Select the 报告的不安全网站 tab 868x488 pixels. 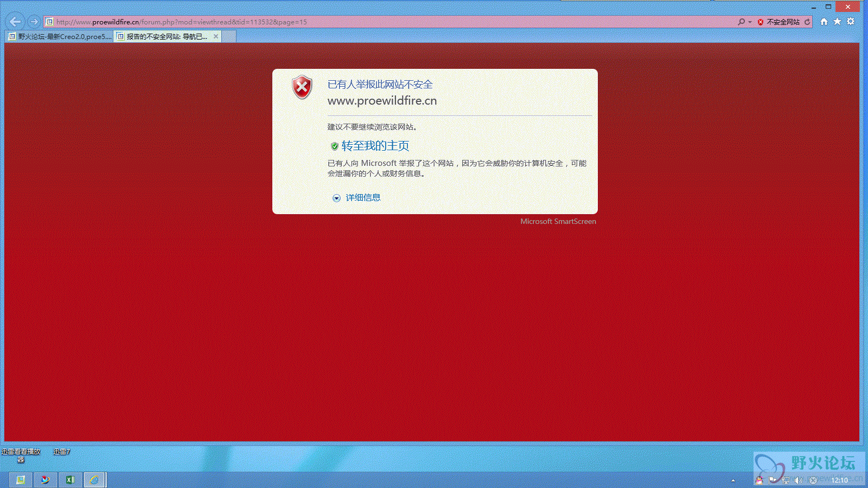(163, 37)
